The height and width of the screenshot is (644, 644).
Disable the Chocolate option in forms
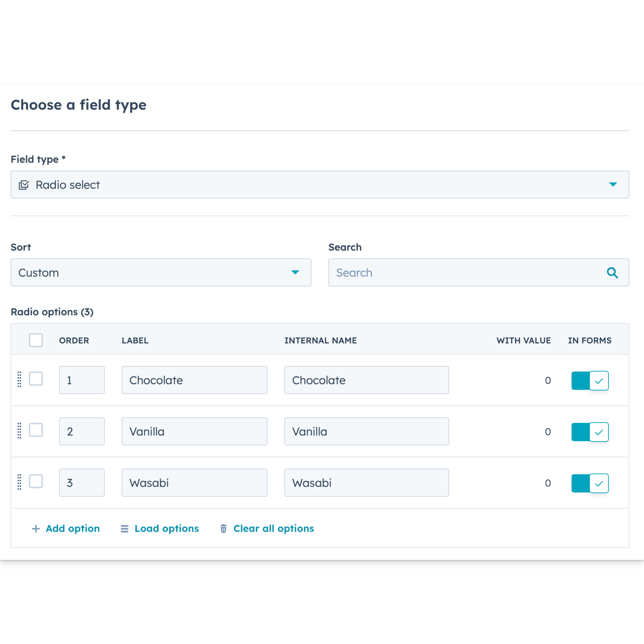590,380
